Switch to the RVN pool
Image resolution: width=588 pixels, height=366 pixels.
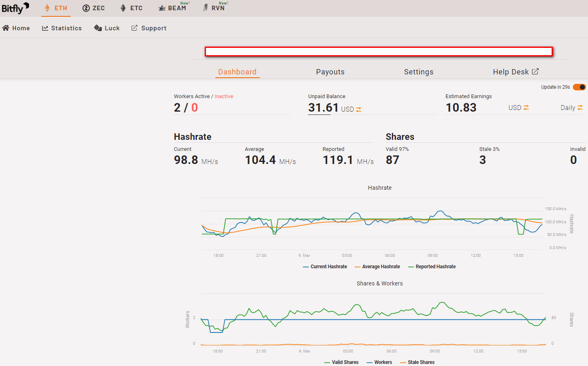[x=214, y=8]
